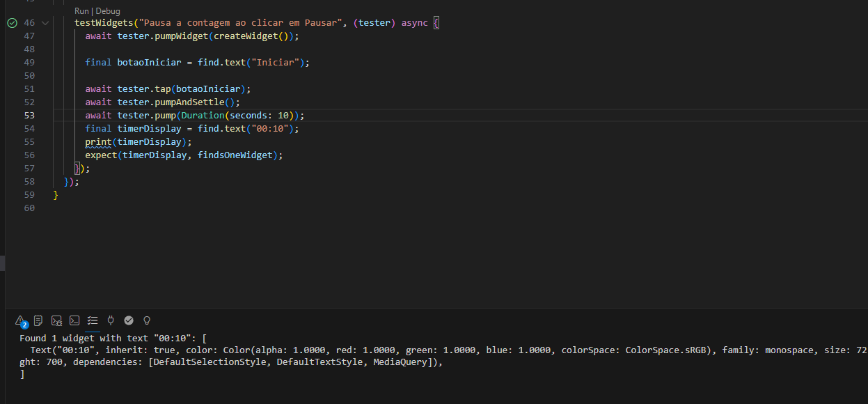868x404 pixels.
Task: Click the underlined print call on line 55
Action: coord(98,142)
